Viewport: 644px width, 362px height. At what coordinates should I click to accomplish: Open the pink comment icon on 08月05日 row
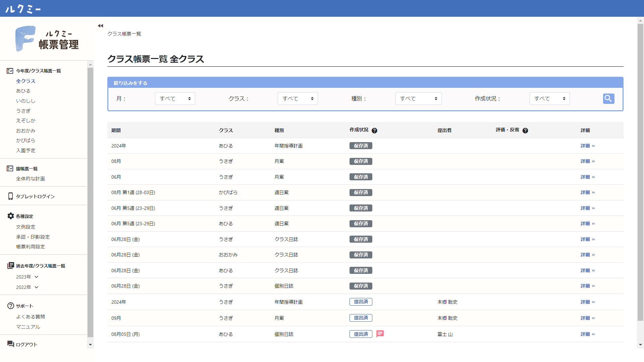click(380, 334)
